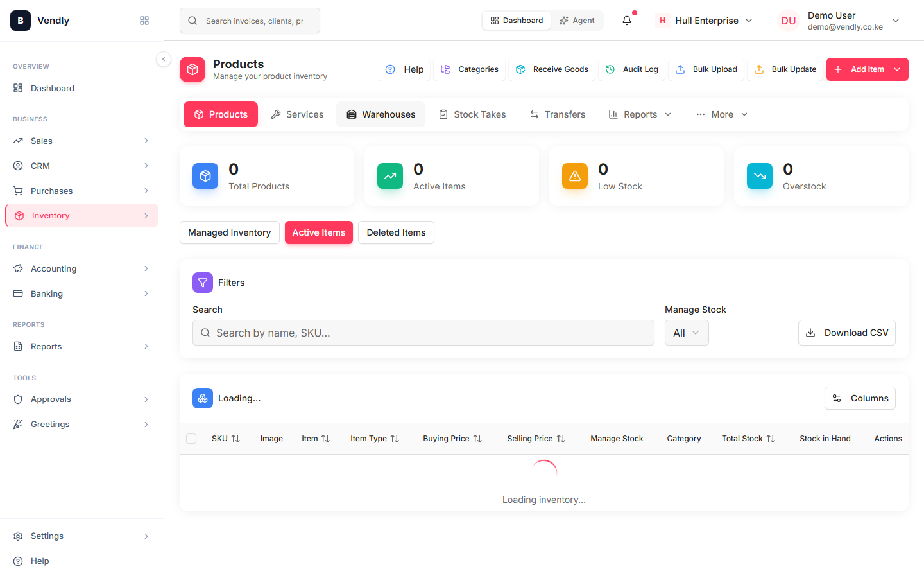Click the orange Low Stock warning icon

tap(575, 176)
